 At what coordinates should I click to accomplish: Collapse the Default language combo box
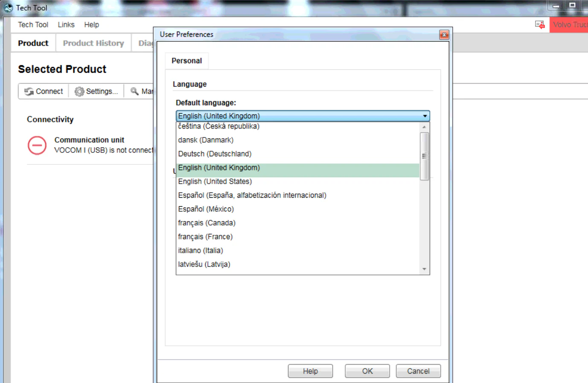[303, 116]
